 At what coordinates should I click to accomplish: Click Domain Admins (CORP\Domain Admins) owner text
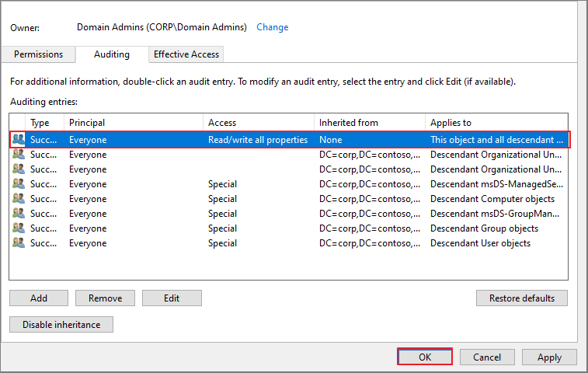(x=162, y=27)
